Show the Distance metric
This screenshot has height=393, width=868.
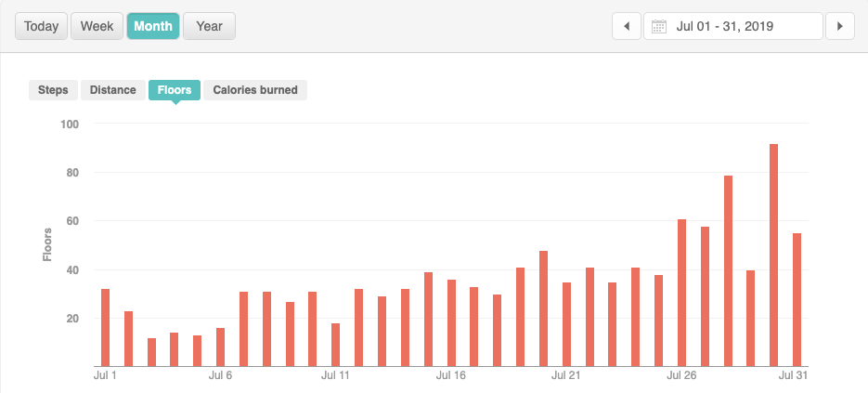click(113, 90)
